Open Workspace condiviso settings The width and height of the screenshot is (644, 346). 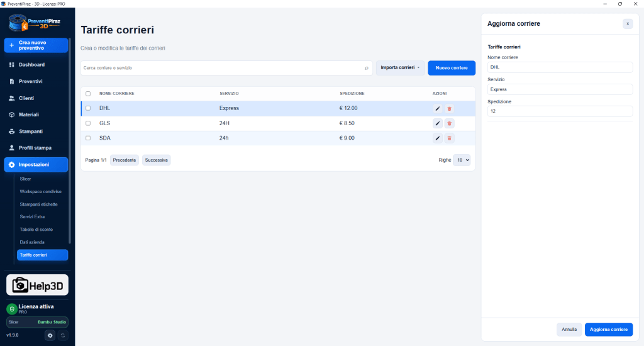coord(41,192)
